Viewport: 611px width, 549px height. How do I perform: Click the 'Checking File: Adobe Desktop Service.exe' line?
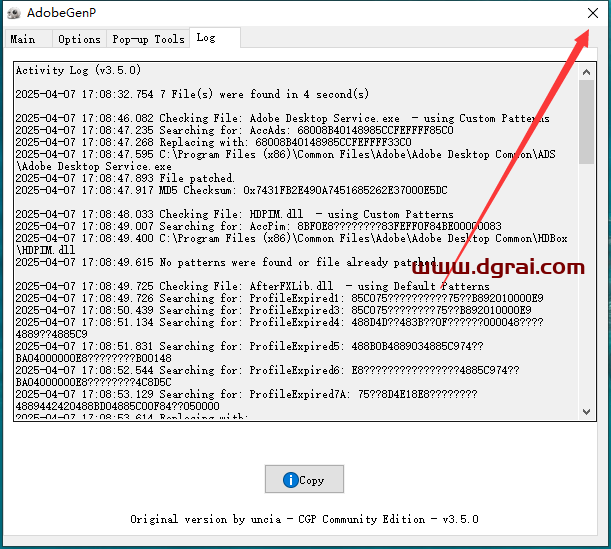[x=283, y=118]
